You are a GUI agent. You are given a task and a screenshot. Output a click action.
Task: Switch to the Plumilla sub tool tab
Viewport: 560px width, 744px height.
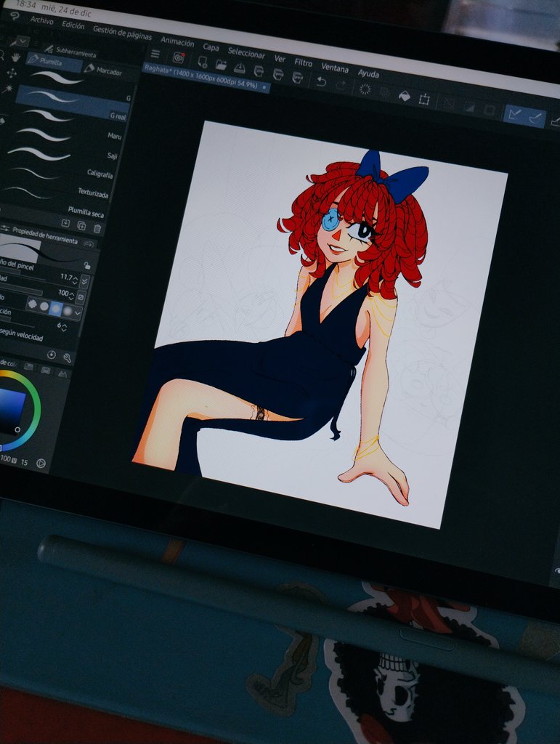pyautogui.click(x=53, y=61)
